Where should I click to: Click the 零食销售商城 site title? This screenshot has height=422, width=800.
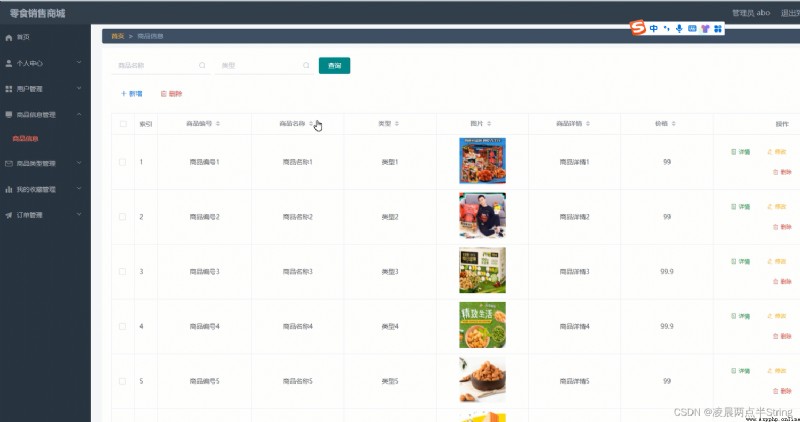point(37,13)
